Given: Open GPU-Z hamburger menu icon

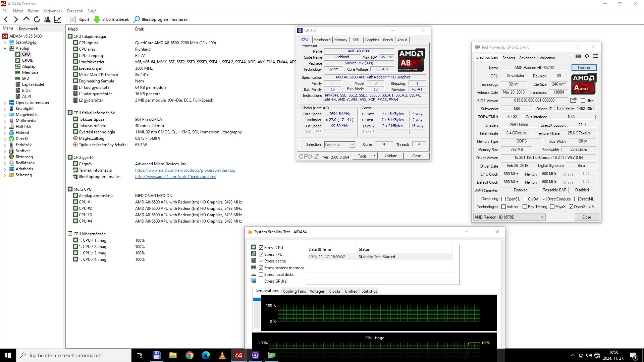Looking at the screenshot, I should pos(595,56).
